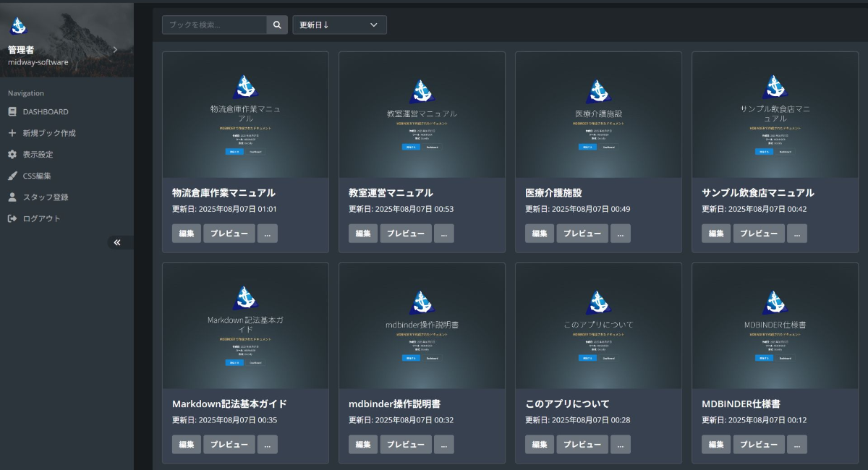Image resolution: width=868 pixels, height=470 pixels.
Task: Open the ... more menu for 医療介護施設
Action: point(620,234)
